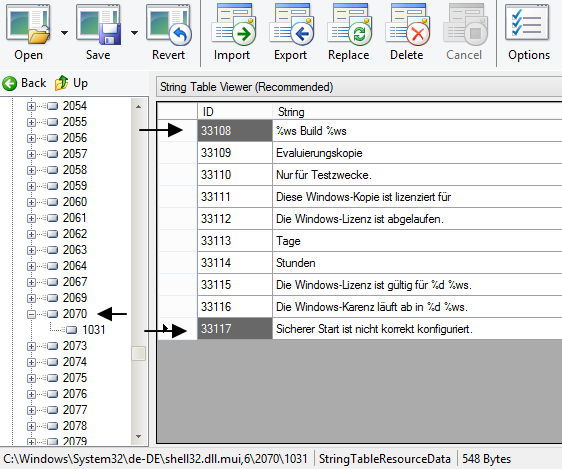Select the 'Tage' string cell
Viewport: 562px width, 469px height.
click(x=417, y=241)
